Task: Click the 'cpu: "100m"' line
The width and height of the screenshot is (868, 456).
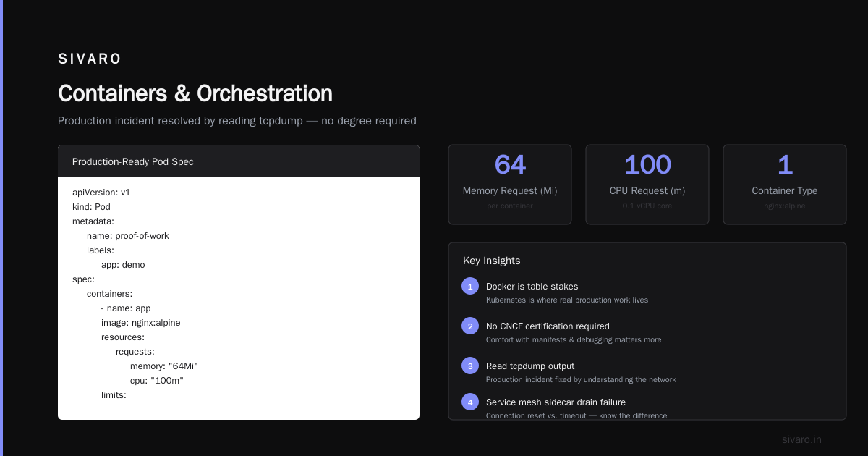Action: point(157,381)
